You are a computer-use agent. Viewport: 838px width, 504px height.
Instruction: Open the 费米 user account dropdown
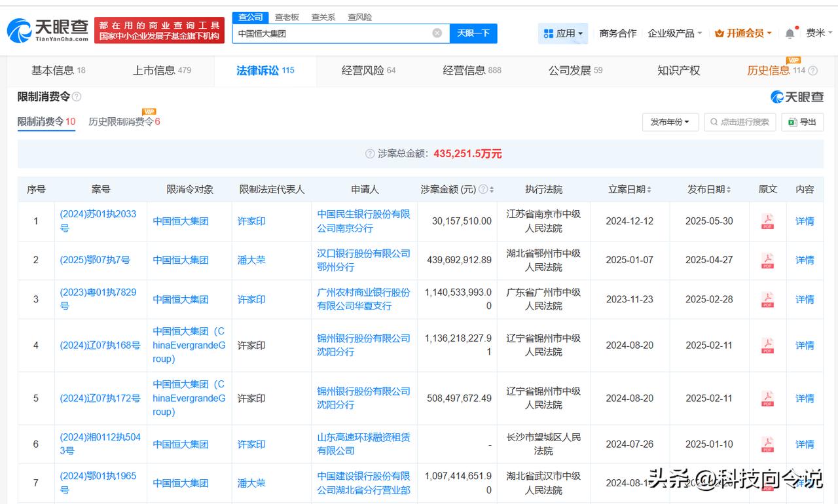click(819, 33)
